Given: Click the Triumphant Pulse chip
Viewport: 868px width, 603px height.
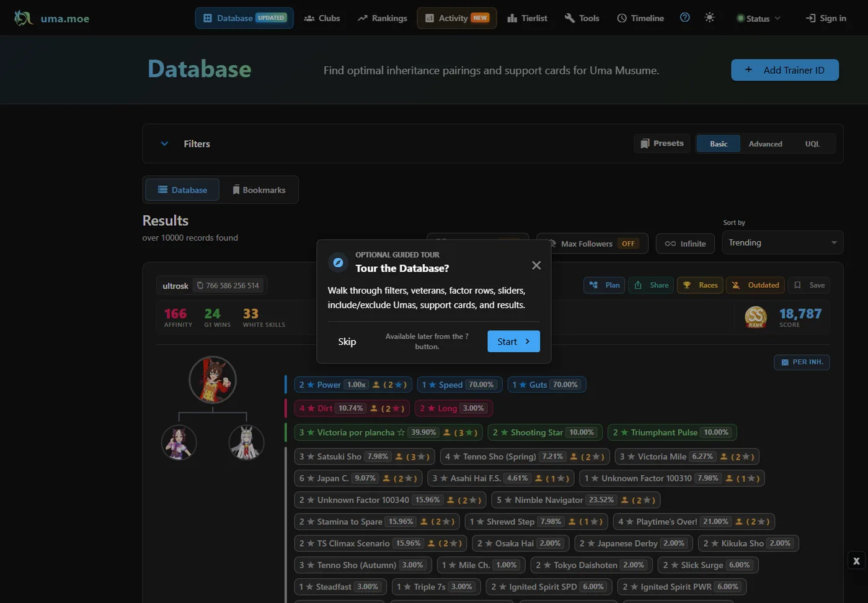Looking at the screenshot, I should pyautogui.click(x=672, y=432).
